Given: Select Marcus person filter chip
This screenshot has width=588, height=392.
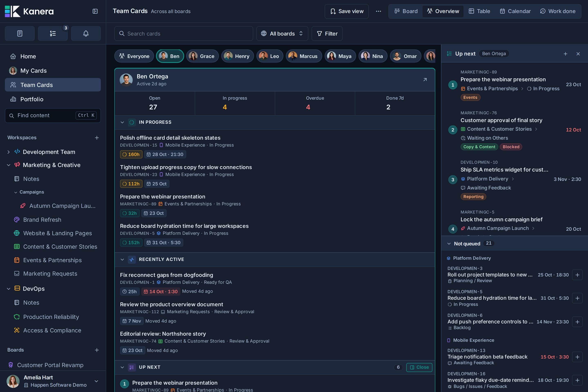Looking at the screenshot, I should (304, 56).
